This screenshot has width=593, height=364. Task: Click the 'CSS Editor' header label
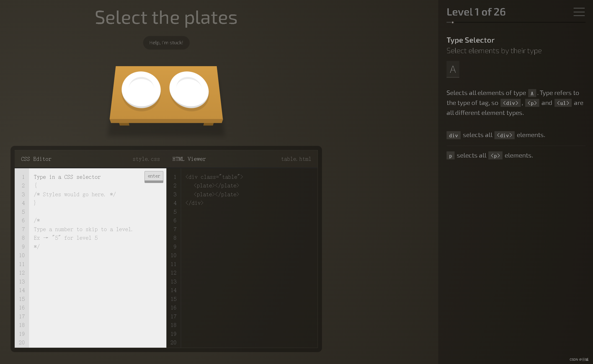coord(36,159)
